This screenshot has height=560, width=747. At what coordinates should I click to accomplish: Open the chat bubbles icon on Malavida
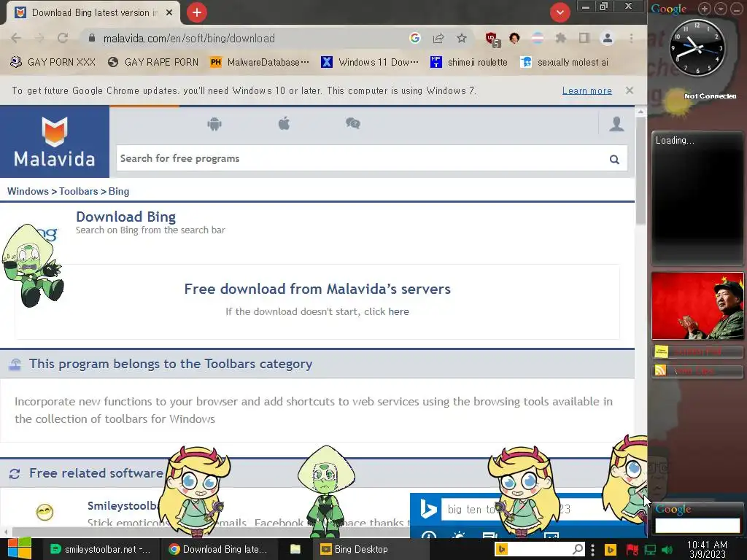pyautogui.click(x=352, y=124)
